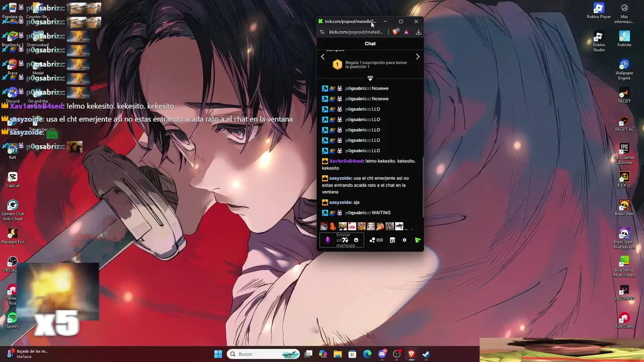Image resolution: width=644 pixels, height=362 pixels.
Task: Open the 'Bajada de las te...' weather widget
Action: click(x=27, y=354)
